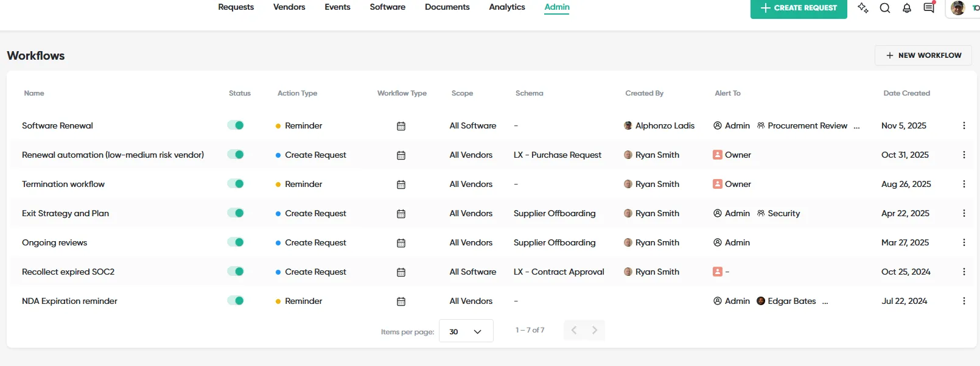Click calendar icon in Recollect expired SOC2 row
This screenshot has height=366, width=980.
tap(401, 272)
